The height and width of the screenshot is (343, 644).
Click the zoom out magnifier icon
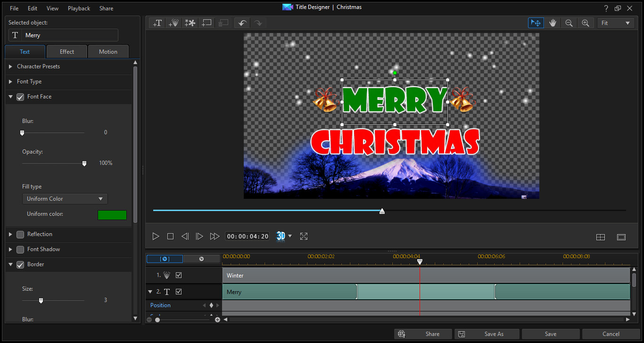(569, 23)
